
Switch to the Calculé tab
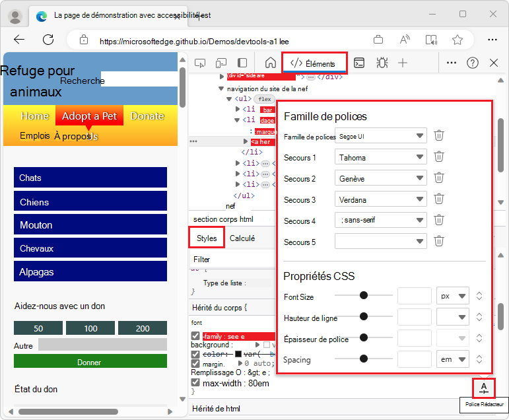(x=242, y=238)
